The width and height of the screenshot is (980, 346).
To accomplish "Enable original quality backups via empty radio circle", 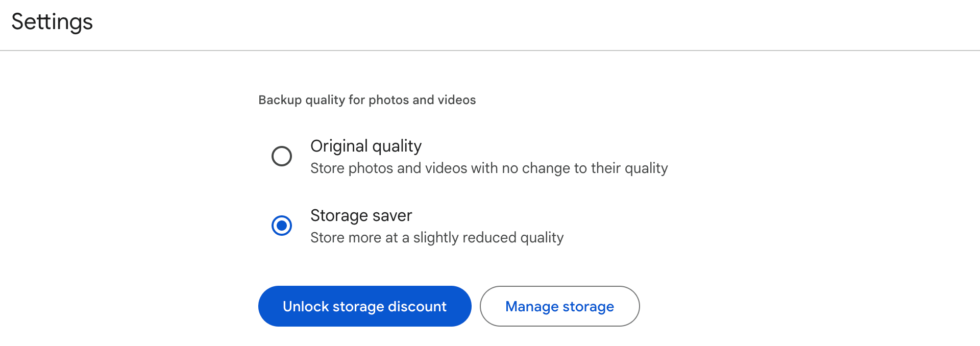I will 282,156.
